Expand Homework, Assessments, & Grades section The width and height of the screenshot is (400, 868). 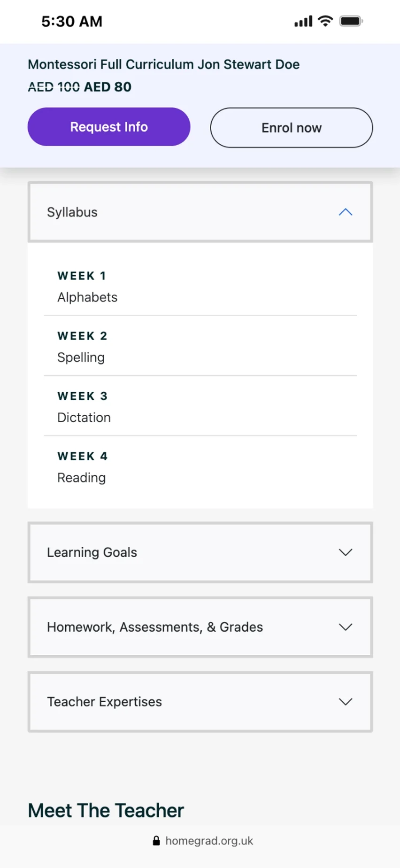click(200, 628)
